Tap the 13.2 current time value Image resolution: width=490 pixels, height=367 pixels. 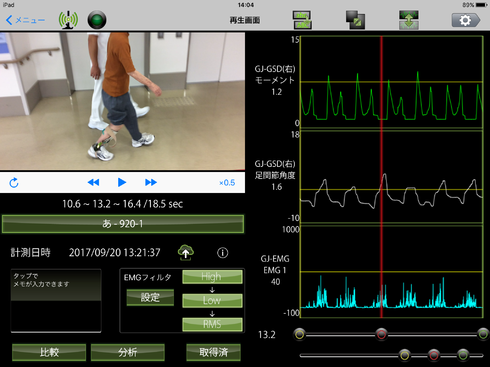pyautogui.click(x=267, y=335)
